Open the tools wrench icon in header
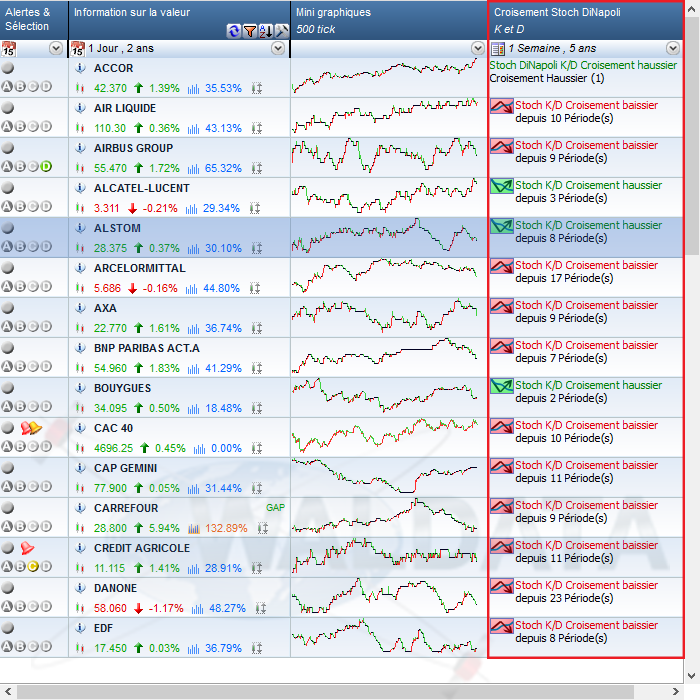This screenshot has width=700, height=700. (x=282, y=31)
